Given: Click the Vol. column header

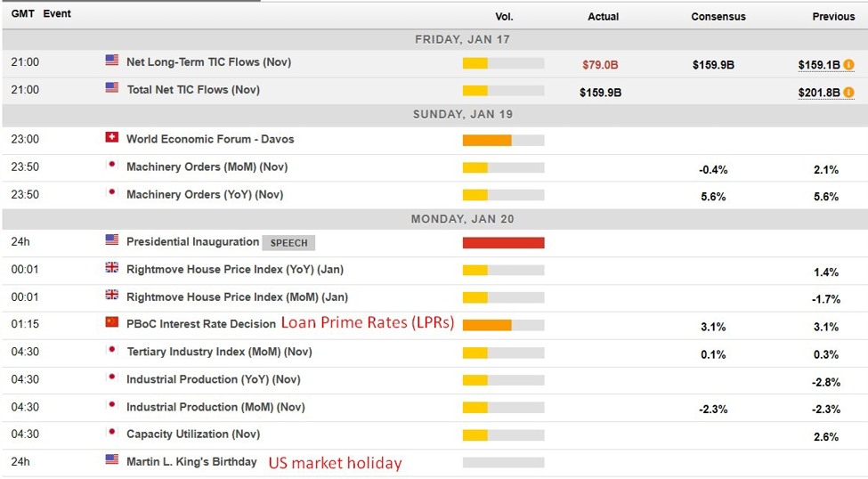Looking at the screenshot, I should coord(504,17).
